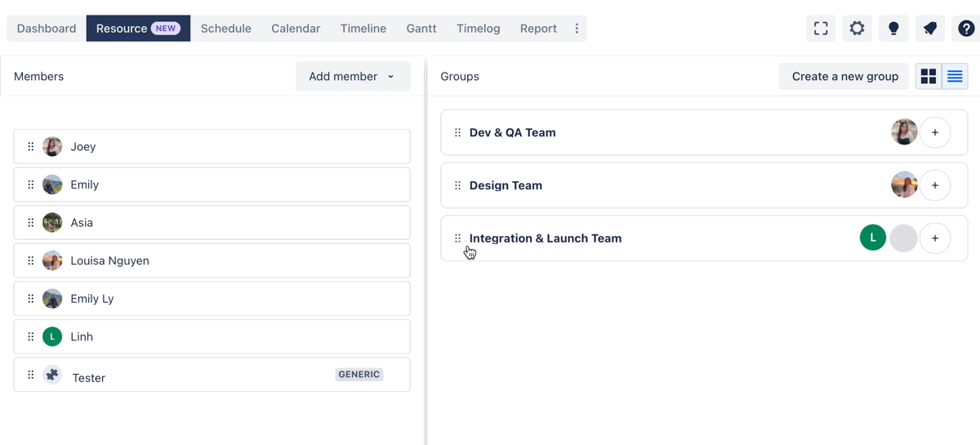Click the rocket launch icon
Screen dimensions: 980x445
(930, 29)
